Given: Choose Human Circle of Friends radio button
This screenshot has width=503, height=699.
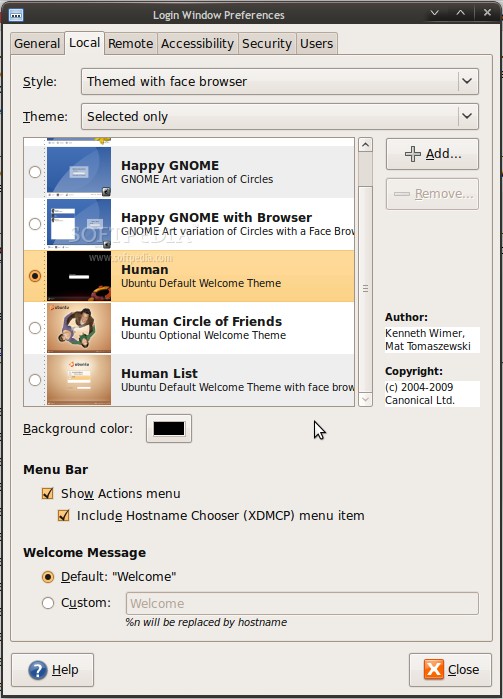Looking at the screenshot, I should pyautogui.click(x=35, y=328).
